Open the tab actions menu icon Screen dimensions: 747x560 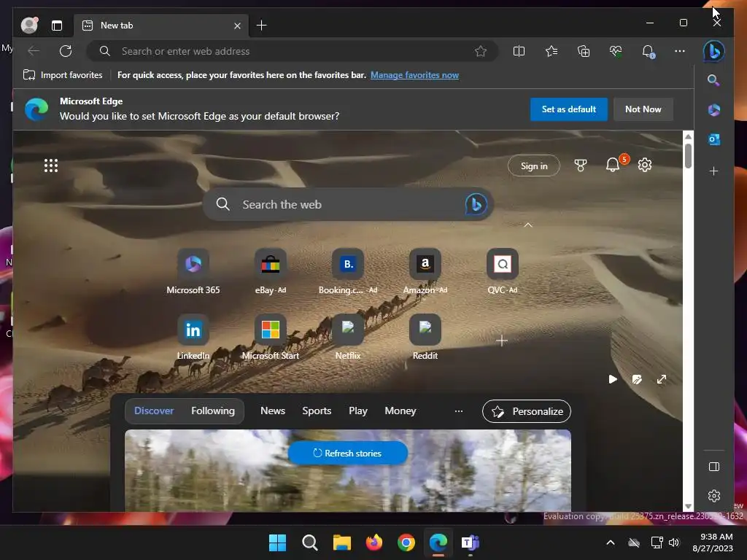click(x=57, y=26)
